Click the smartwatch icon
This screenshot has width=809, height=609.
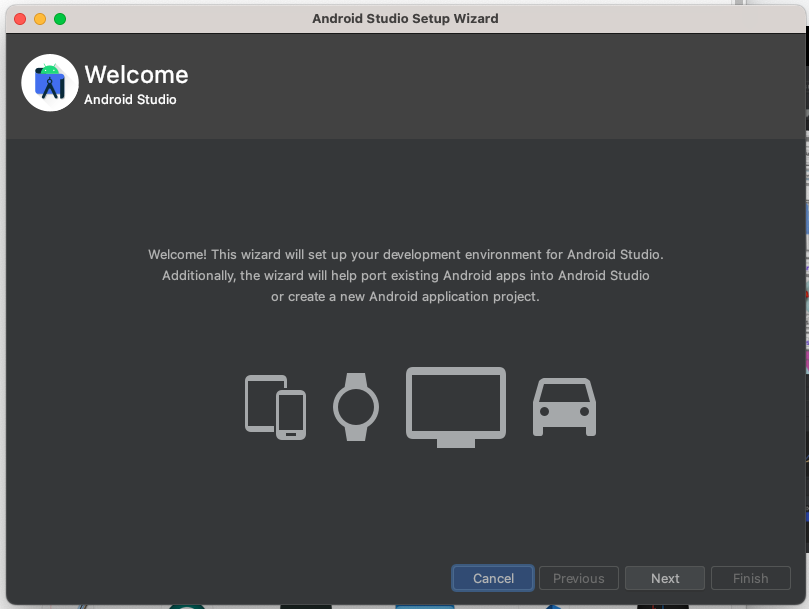click(x=356, y=407)
